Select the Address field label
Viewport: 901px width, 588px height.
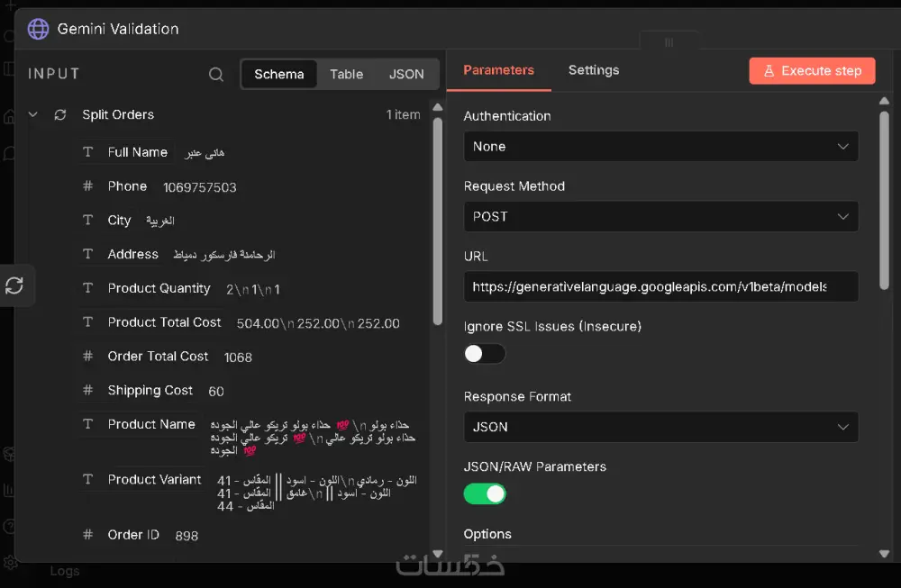(132, 254)
